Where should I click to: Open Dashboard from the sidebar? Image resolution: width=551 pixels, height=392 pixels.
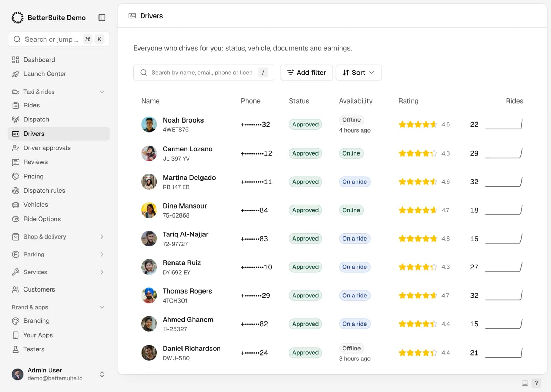[x=59, y=60]
